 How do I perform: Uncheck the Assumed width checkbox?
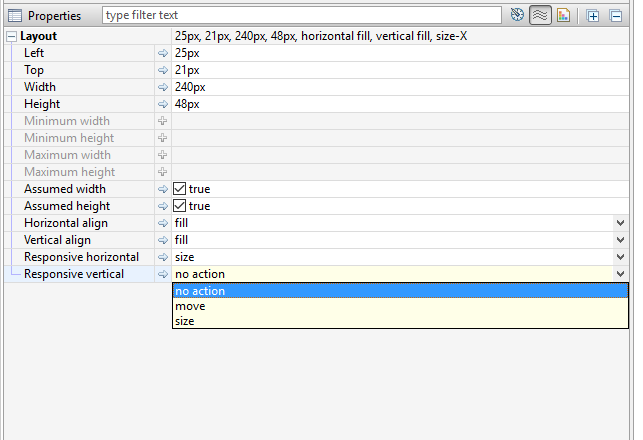180,189
